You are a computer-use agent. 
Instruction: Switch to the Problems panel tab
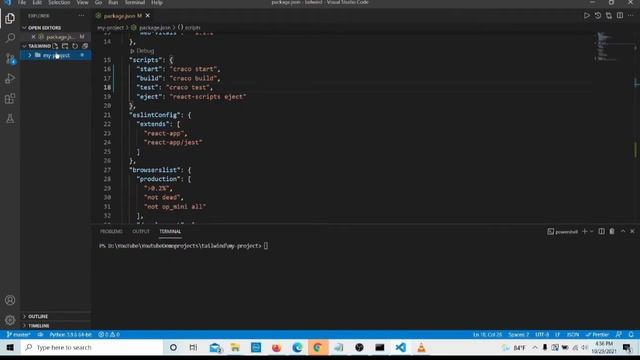coord(111,231)
